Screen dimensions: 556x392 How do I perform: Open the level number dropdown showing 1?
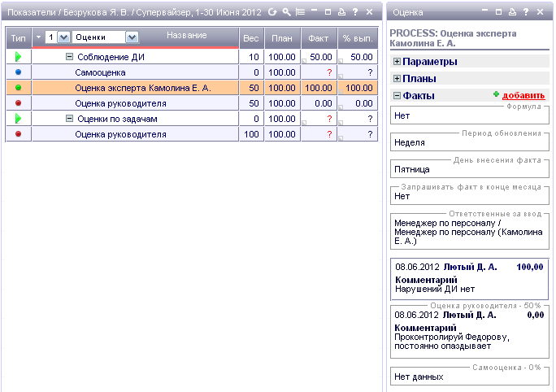pyautogui.click(x=63, y=37)
